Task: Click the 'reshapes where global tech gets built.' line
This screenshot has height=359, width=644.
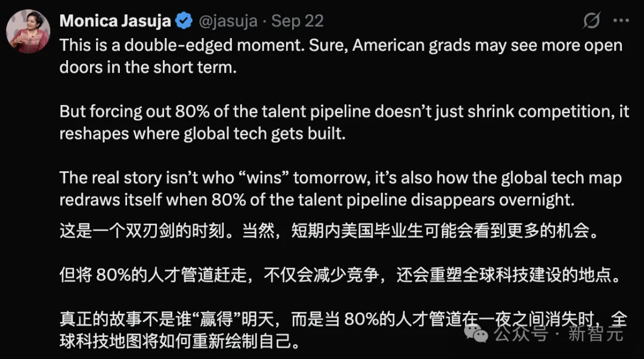Action: tap(203, 134)
